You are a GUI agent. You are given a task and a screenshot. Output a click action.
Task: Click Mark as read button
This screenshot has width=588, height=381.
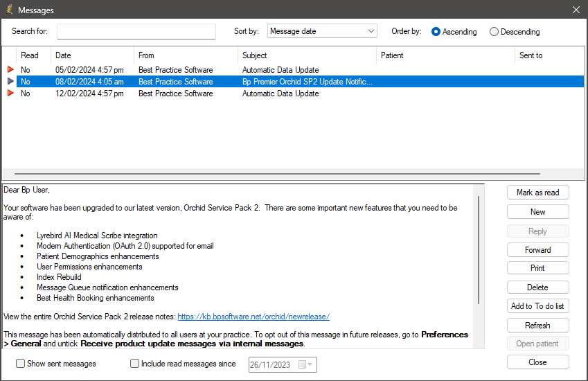coord(537,193)
